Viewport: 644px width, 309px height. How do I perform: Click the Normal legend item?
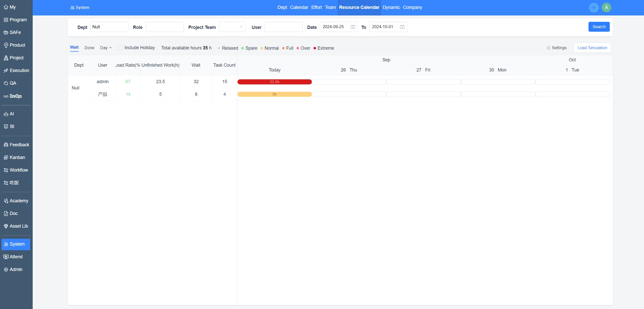point(270,48)
